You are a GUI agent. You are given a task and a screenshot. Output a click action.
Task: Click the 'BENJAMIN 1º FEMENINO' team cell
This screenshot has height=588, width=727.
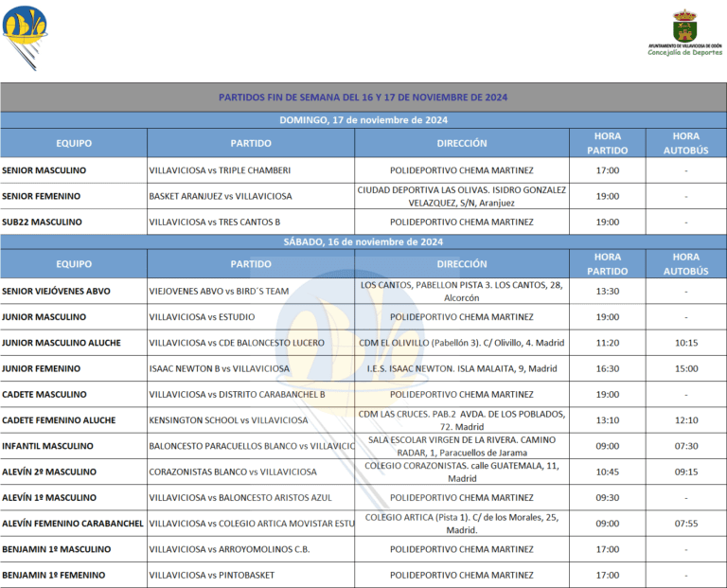73,575
